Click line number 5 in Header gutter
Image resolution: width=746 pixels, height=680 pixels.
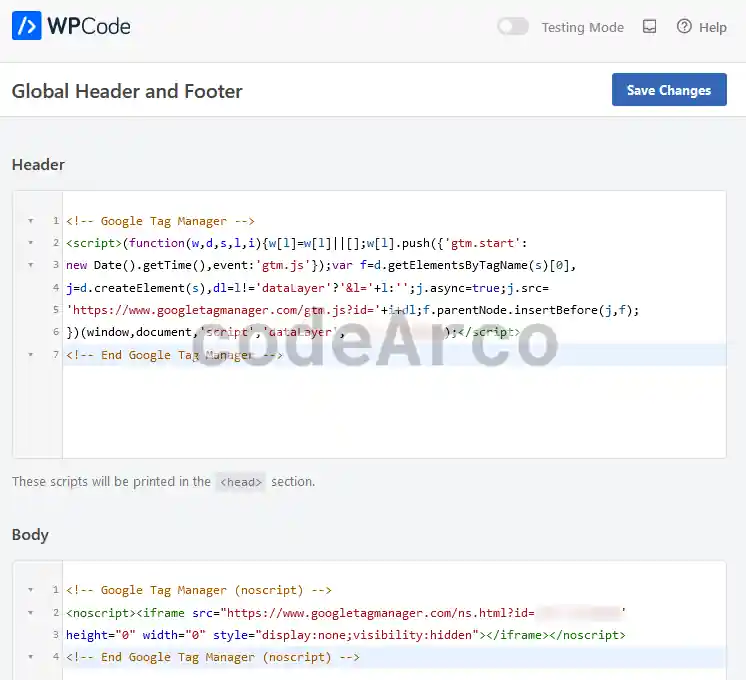tap(56, 310)
